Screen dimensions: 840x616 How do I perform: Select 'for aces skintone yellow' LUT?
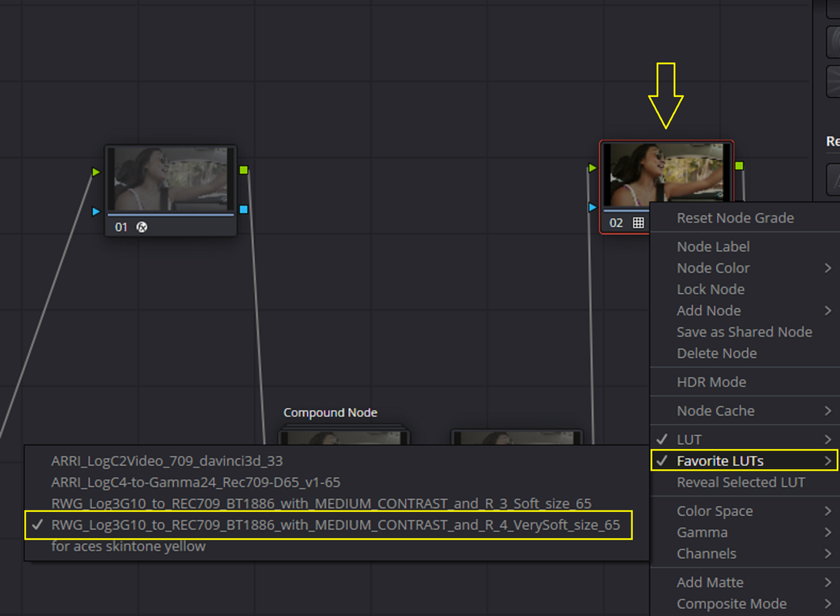(336, 547)
